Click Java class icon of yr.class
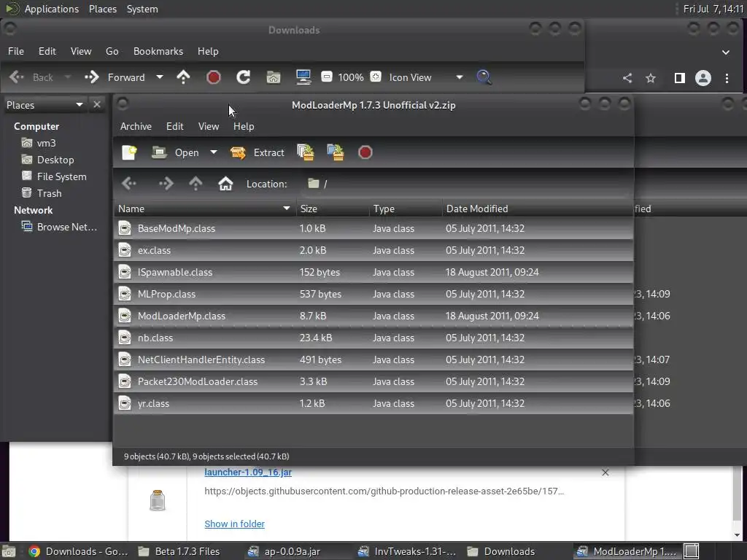This screenshot has width=747, height=560. [125, 404]
